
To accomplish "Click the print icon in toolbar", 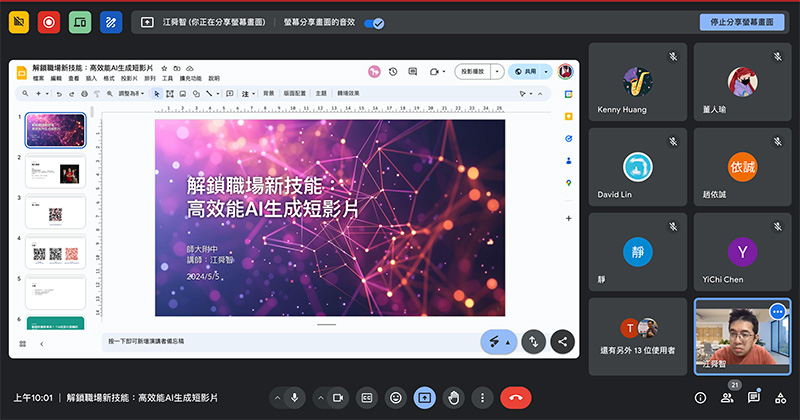I will coord(84,94).
